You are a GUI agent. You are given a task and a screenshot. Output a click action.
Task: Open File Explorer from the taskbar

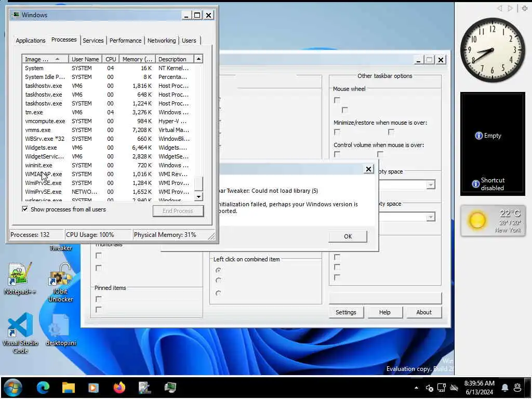click(68, 387)
